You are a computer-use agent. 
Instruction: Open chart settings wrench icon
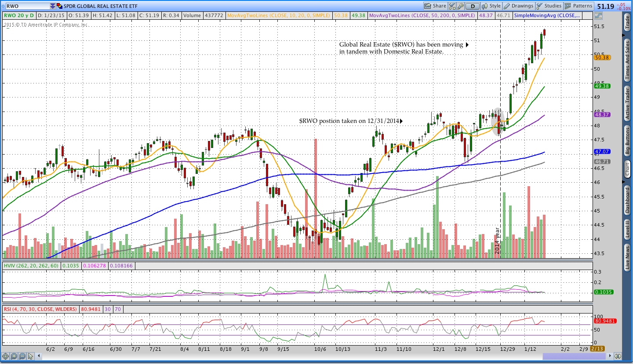click(460, 6)
